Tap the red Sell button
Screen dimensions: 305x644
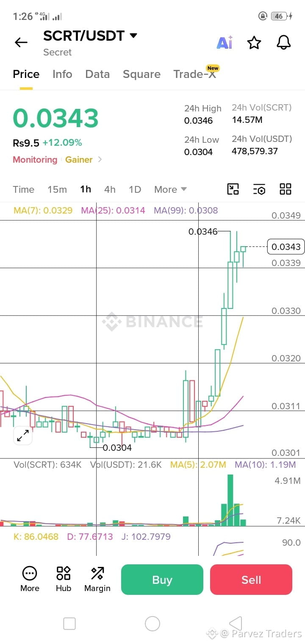point(251,580)
